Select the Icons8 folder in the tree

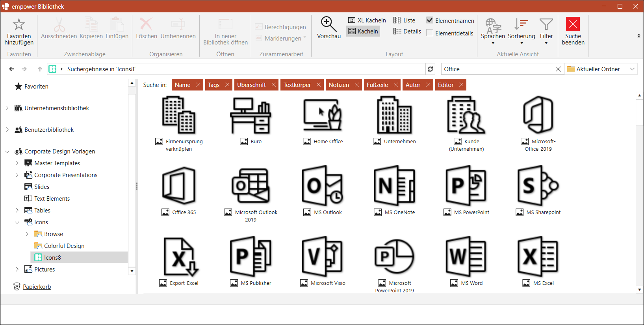coord(79,257)
